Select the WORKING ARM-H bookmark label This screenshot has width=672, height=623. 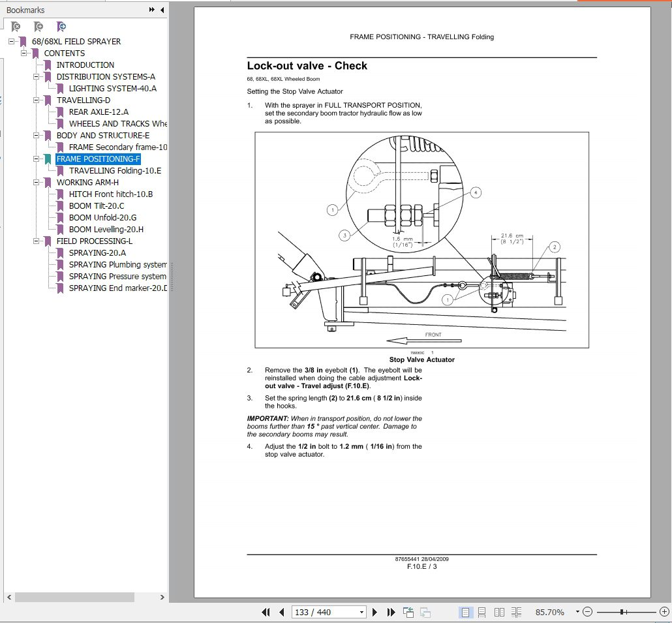[x=87, y=183]
